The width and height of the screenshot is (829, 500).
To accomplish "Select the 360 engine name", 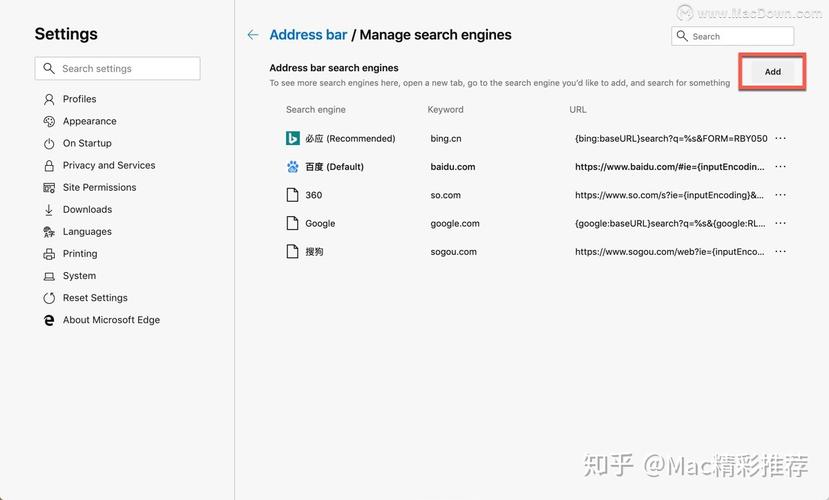I will pyautogui.click(x=314, y=195).
